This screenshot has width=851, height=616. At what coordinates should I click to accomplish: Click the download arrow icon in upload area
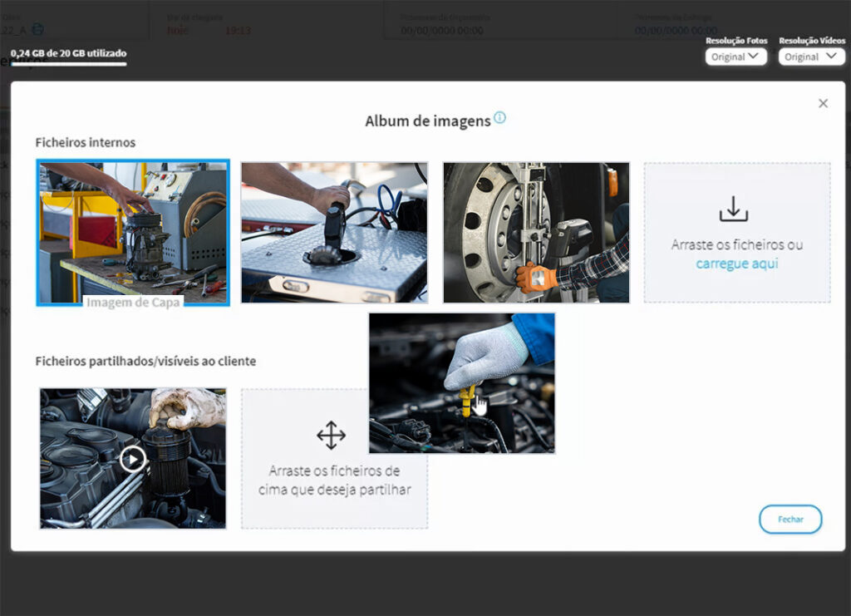tap(733, 209)
